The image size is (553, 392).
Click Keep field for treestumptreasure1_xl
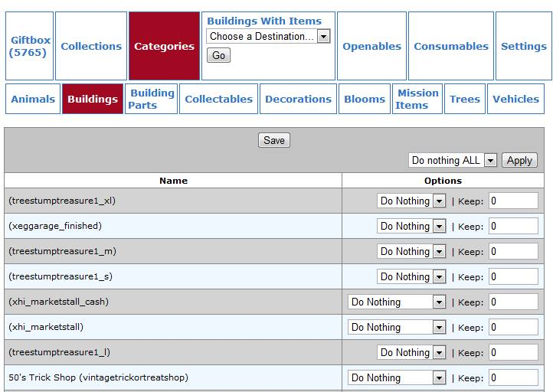pos(513,201)
